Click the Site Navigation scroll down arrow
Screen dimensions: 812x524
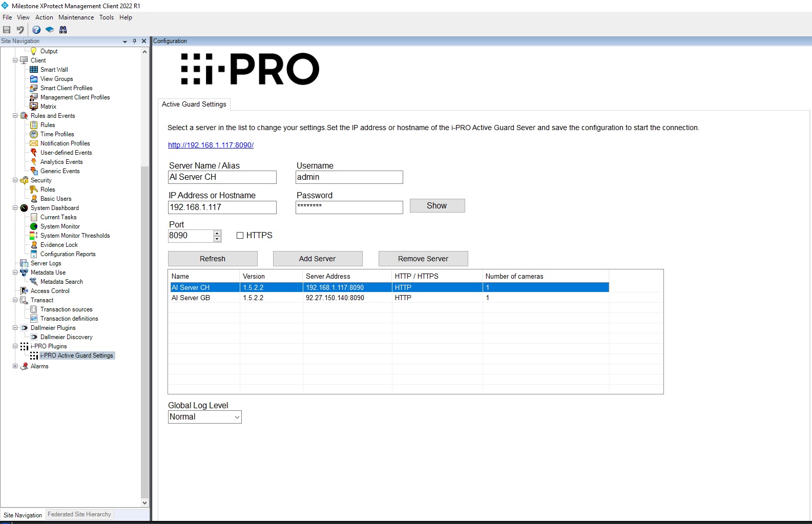[144, 503]
